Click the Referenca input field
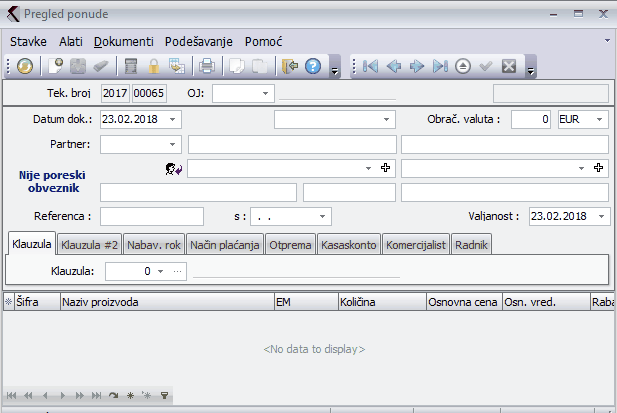The height and width of the screenshot is (413, 617). click(x=152, y=216)
